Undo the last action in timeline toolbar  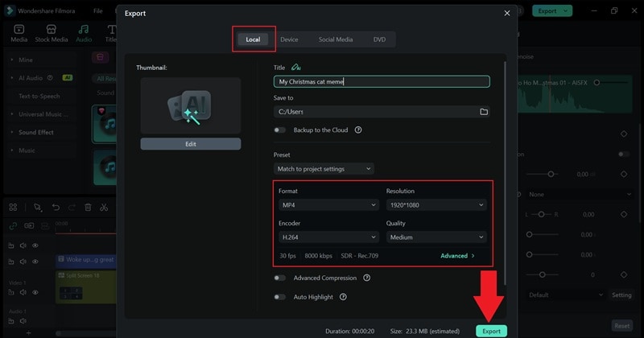pos(56,208)
